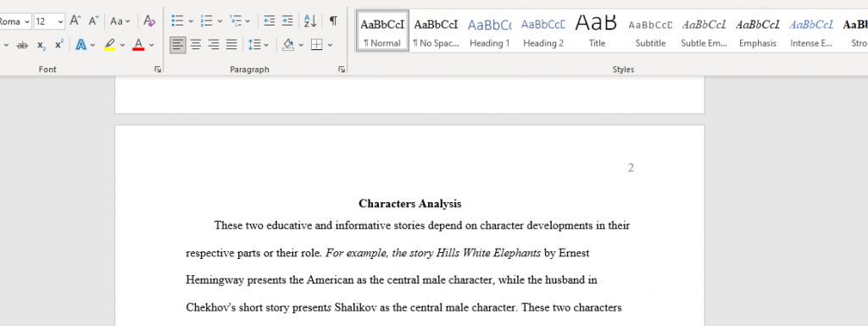Insert numbered list

[x=207, y=21]
